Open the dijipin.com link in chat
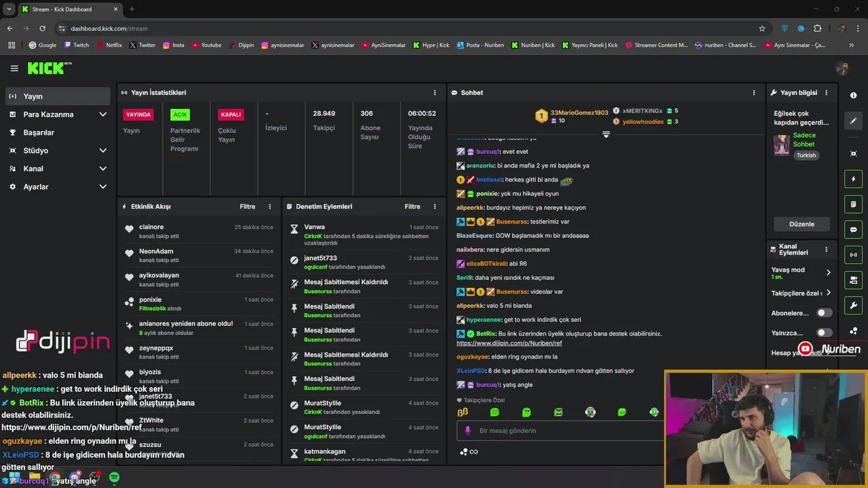Viewport: 868px width, 488px height. (x=509, y=343)
